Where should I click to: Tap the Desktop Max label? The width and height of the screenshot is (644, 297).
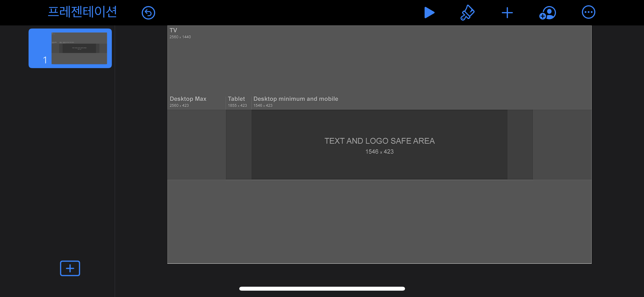pyautogui.click(x=188, y=99)
